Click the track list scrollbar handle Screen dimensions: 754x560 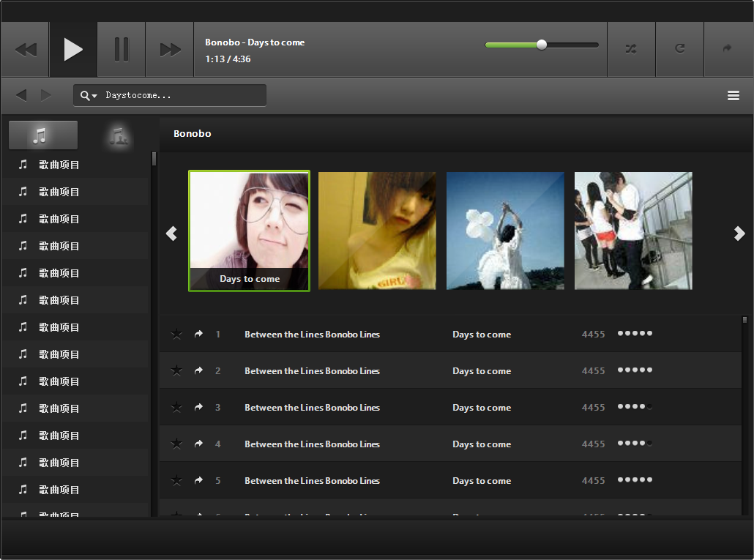coord(744,320)
